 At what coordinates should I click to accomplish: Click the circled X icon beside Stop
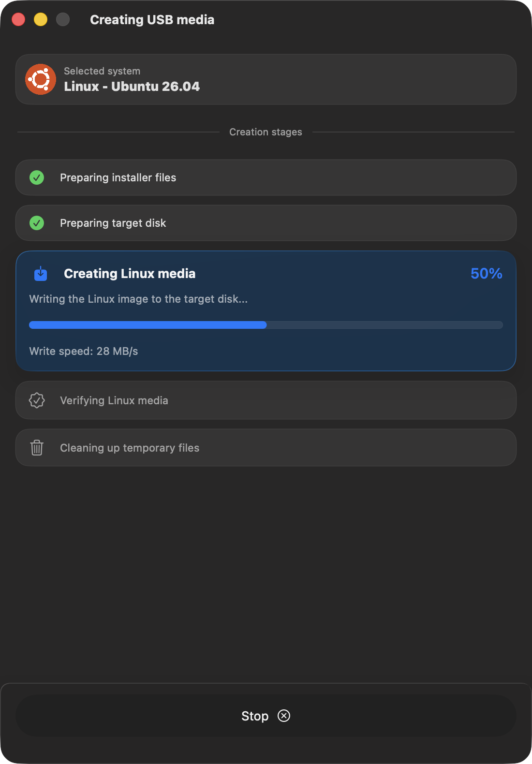(284, 716)
